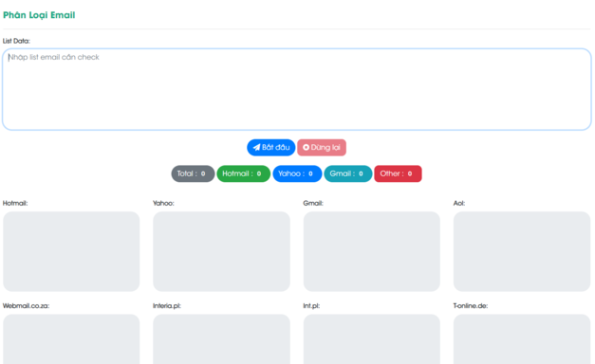Select the red Other counter badge

tap(398, 173)
